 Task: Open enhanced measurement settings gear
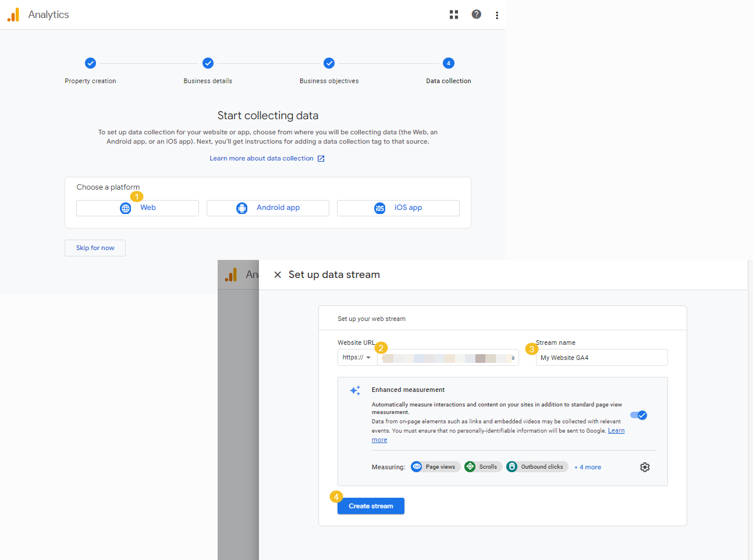pyautogui.click(x=644, y=467)
